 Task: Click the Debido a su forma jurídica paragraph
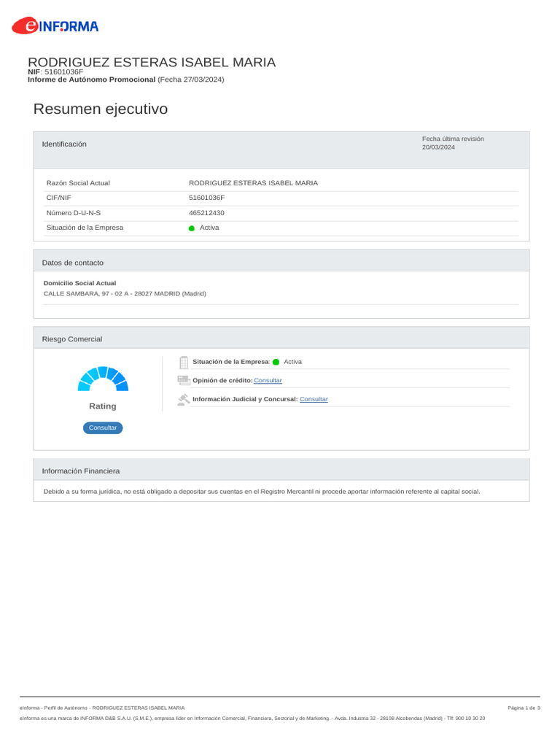[x=262, y=492]
